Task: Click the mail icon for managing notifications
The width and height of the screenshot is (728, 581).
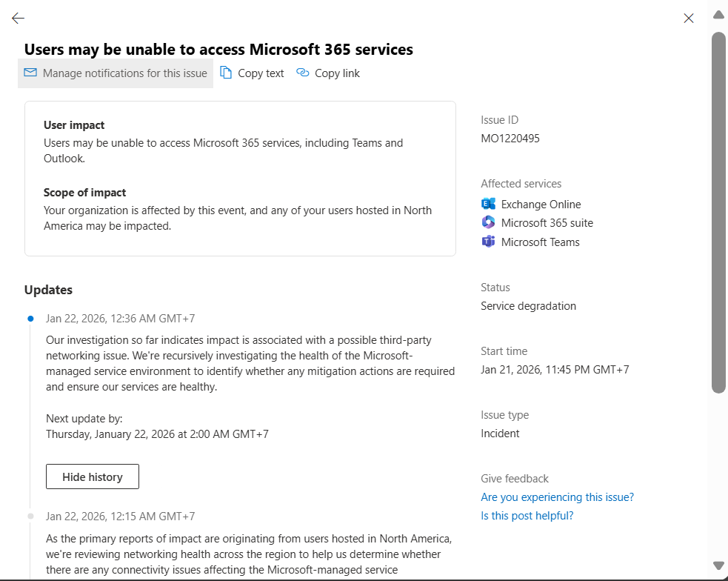Action: [x=30, y=73]
